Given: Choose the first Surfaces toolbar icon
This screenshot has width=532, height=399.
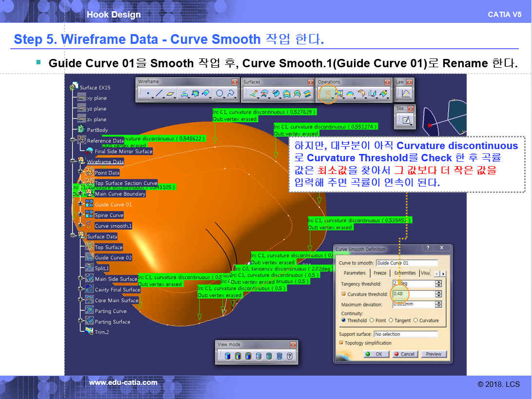Looking at the screenshot, I should [253, 93].
